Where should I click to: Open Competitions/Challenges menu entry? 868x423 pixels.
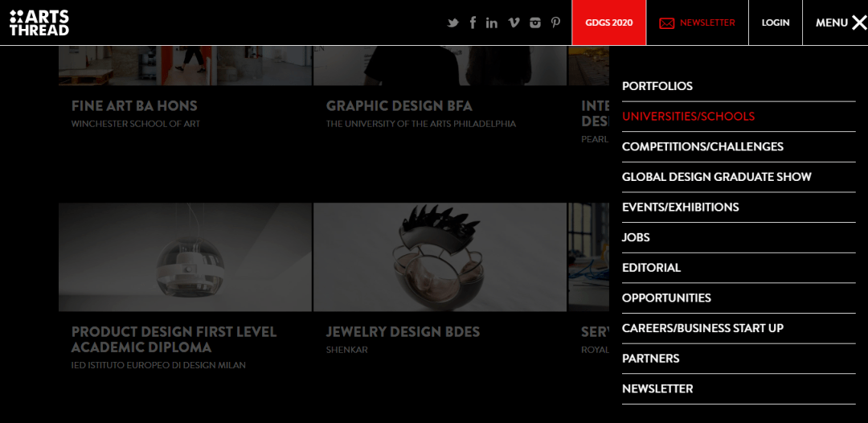tap(702, 146)
